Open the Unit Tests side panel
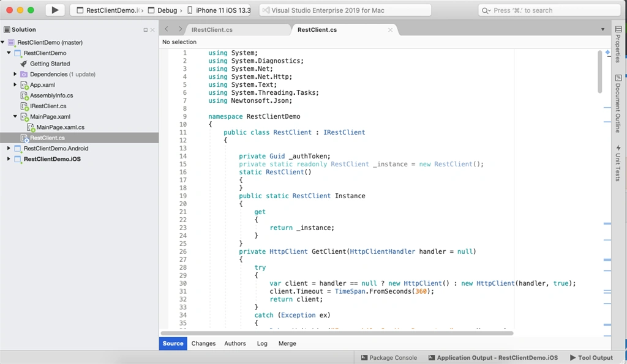This screenshot has height=364, width=627. pos(618,163)
